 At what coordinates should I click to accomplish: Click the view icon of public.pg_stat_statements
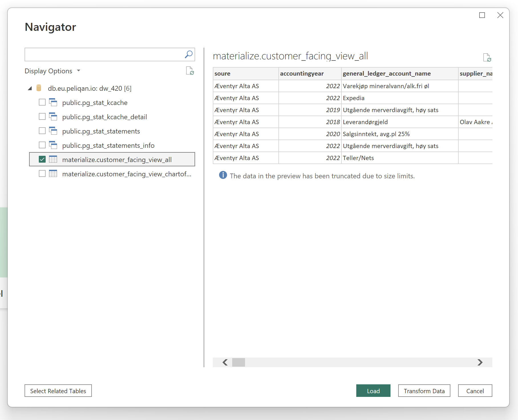53,131
